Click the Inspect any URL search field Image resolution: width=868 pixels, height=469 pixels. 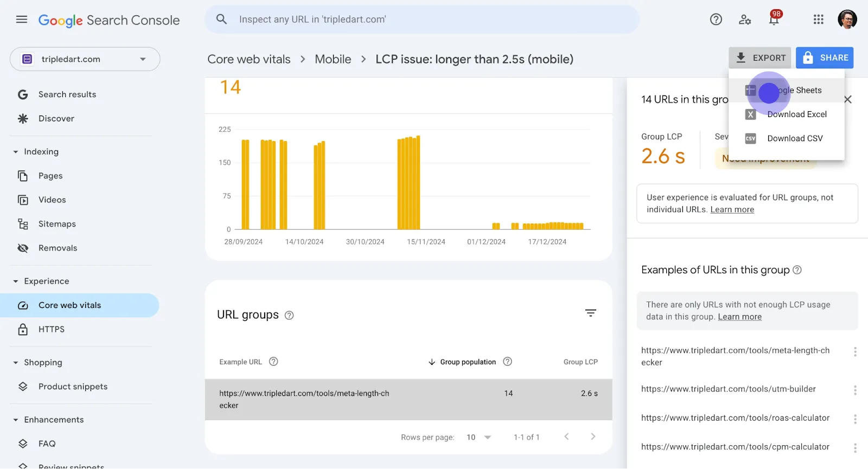pyautogui.click(x=422, y=20)
